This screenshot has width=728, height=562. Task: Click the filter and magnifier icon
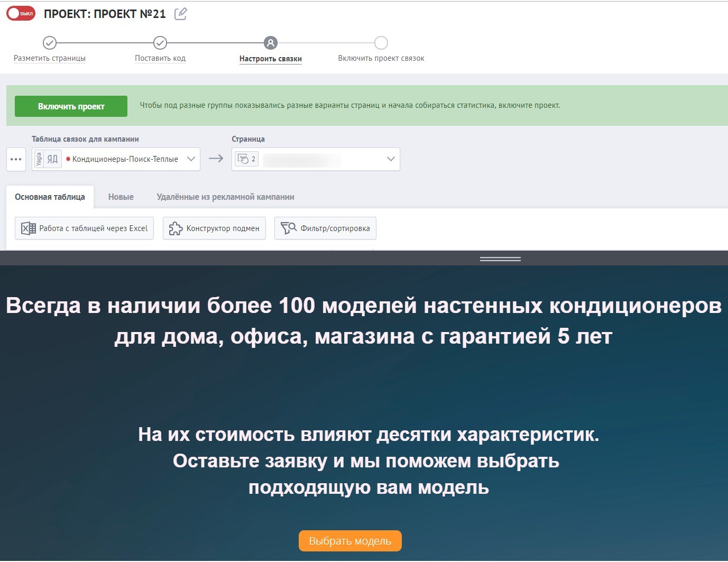click(289, 228)
